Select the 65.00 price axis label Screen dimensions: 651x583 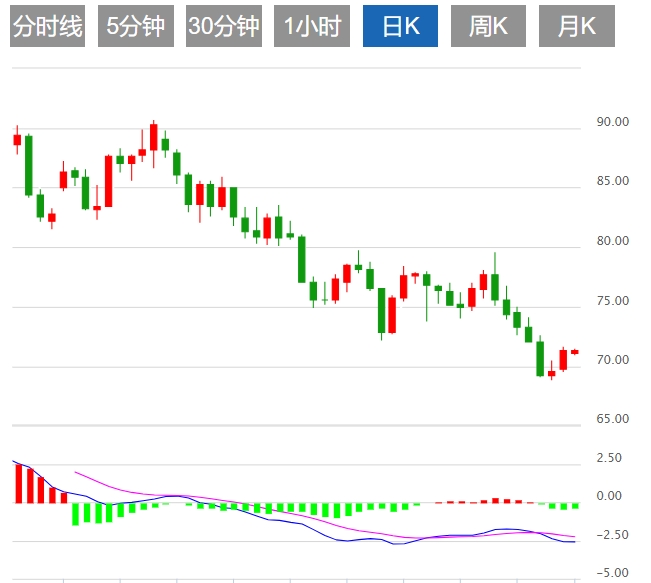point(612,419)
